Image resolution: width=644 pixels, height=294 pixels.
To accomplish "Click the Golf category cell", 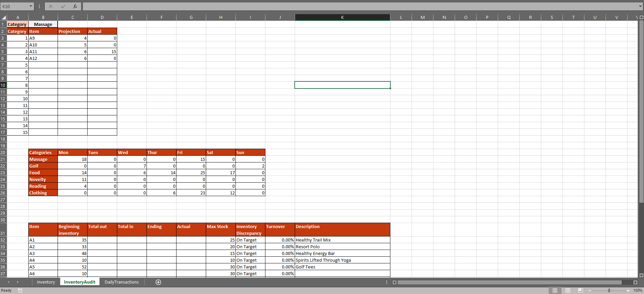I will (x=43, y=166).
